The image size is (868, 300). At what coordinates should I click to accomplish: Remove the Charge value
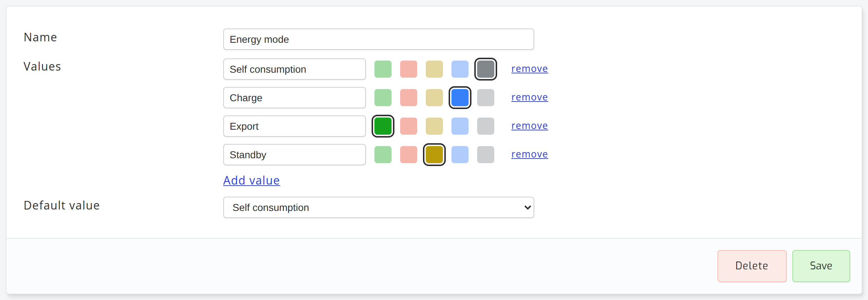pos(530,97)
